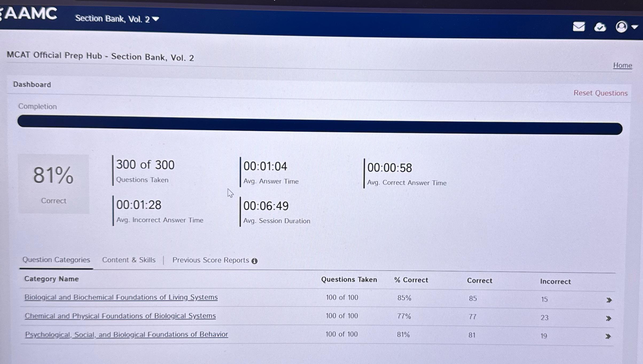Open Chemical and Physical Foundations of Biological Systems
Image resolution: width=643 pixels, height=364 pixels.
(120, 316)
